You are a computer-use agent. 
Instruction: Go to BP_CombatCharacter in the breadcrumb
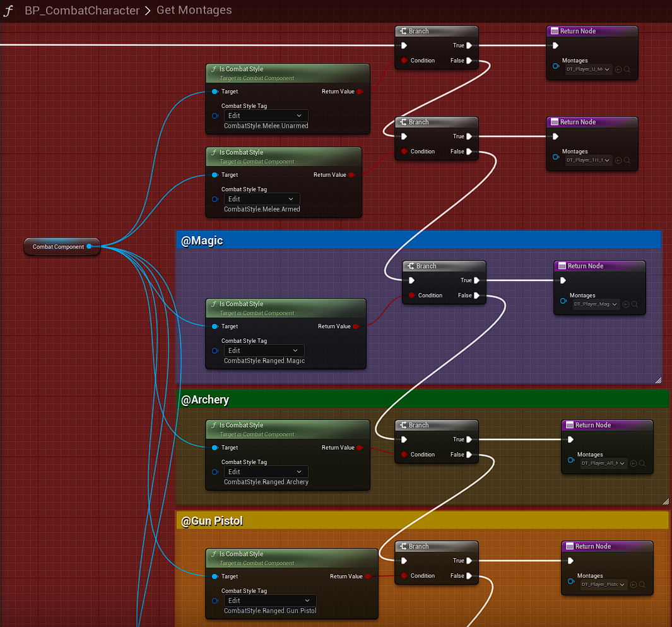pos(82,11)
